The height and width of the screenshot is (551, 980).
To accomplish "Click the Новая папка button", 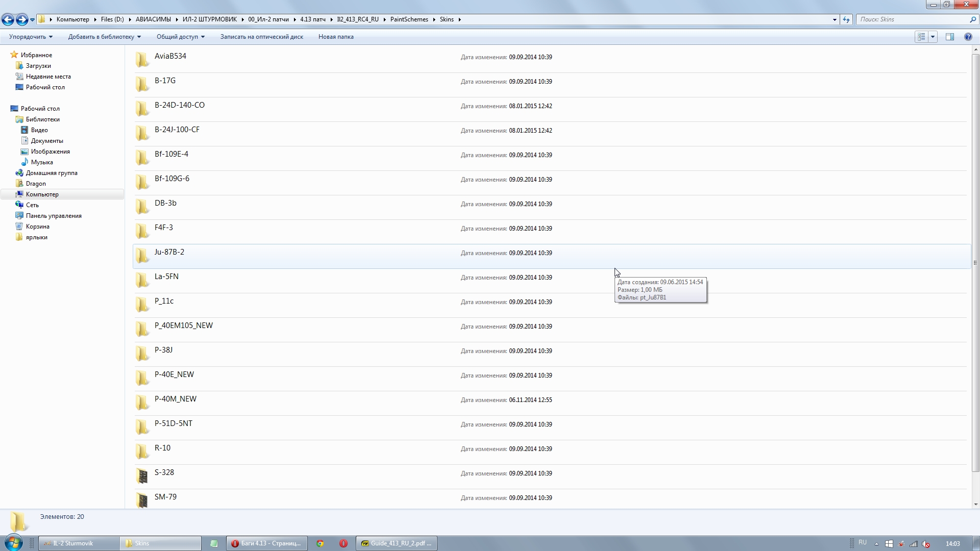I will tap(336, 37).
